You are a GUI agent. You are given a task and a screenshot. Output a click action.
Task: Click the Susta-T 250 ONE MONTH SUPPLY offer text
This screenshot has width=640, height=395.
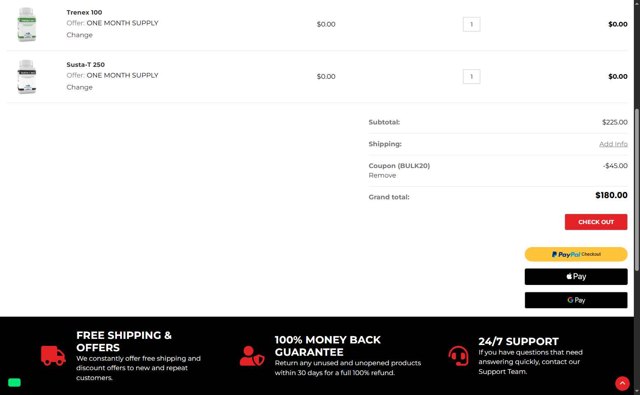point(122,75)
